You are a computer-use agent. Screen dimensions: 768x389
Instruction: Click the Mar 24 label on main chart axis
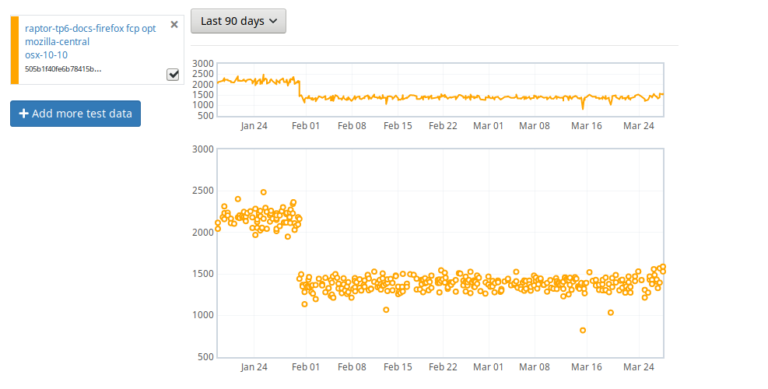coord(639,367)
